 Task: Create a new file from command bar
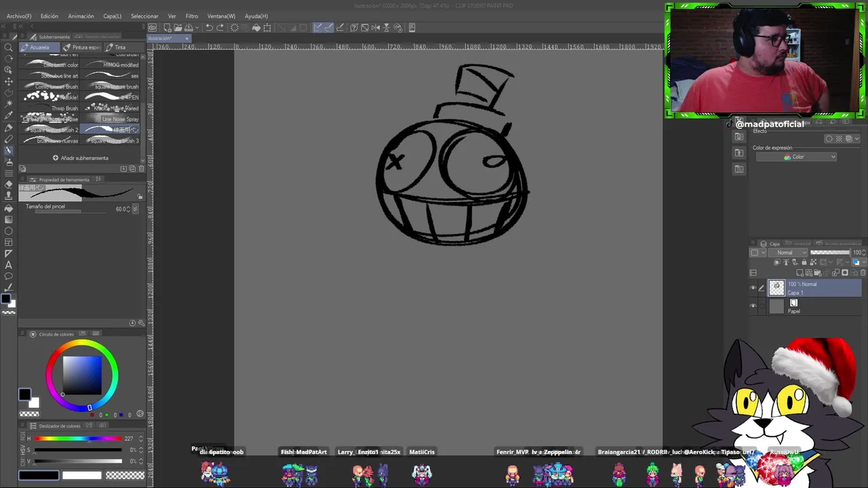click(x=167, y=28)
